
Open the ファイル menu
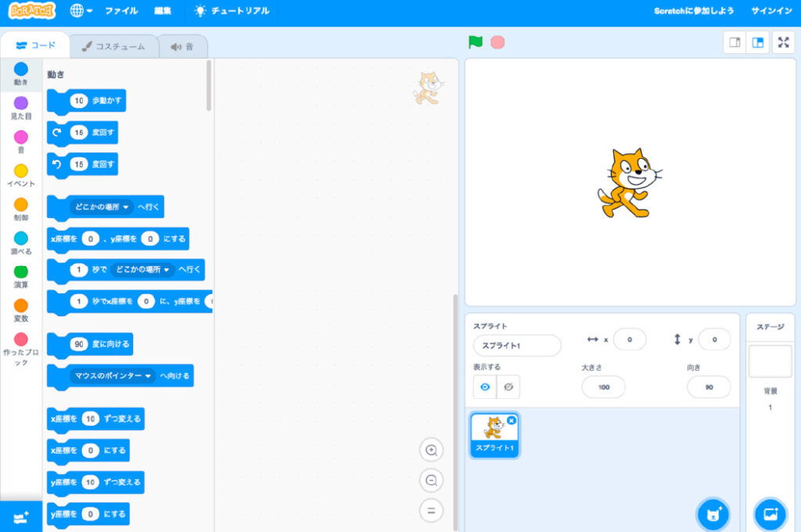pyautogui.click(x=121, y=11)
